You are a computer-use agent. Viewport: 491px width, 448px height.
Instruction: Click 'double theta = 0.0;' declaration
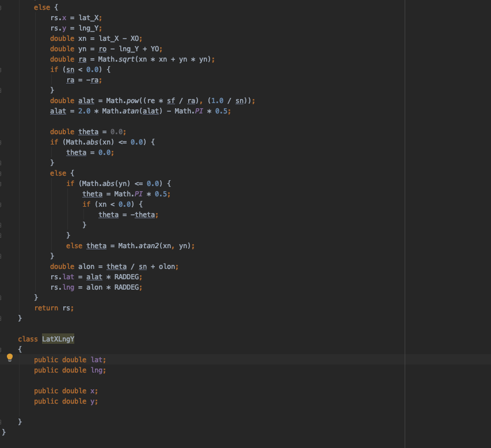[x=88, y=132]
